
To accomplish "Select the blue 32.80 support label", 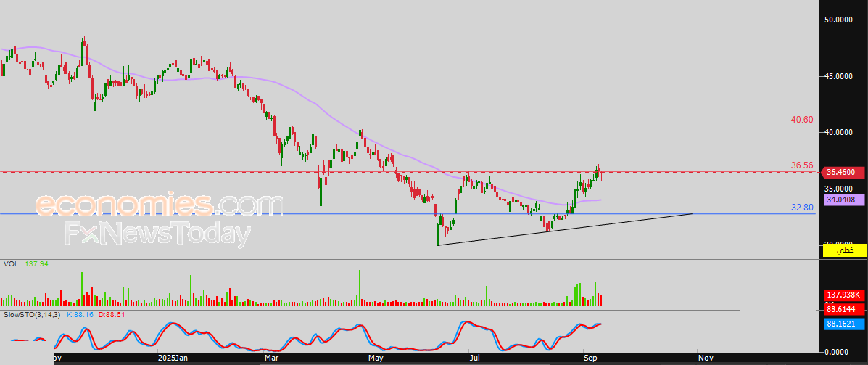I will click(802, 208).
